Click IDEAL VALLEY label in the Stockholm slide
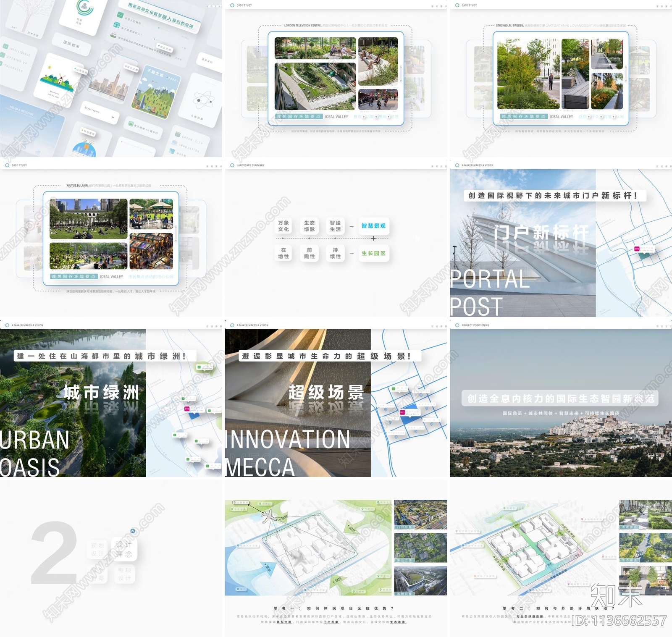The width and height of the screenshot is (672, 637). coord(562,117)
